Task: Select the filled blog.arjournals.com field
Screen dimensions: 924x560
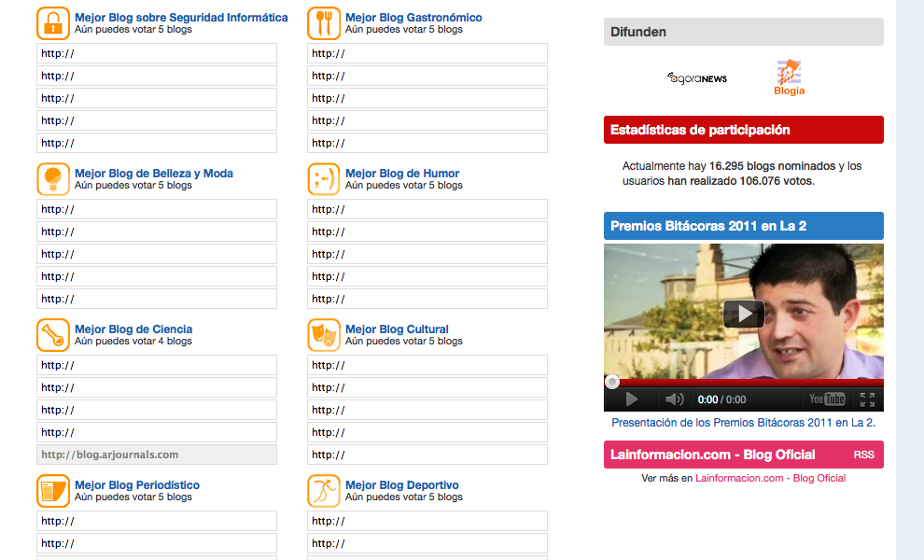Action: [157, 455]
